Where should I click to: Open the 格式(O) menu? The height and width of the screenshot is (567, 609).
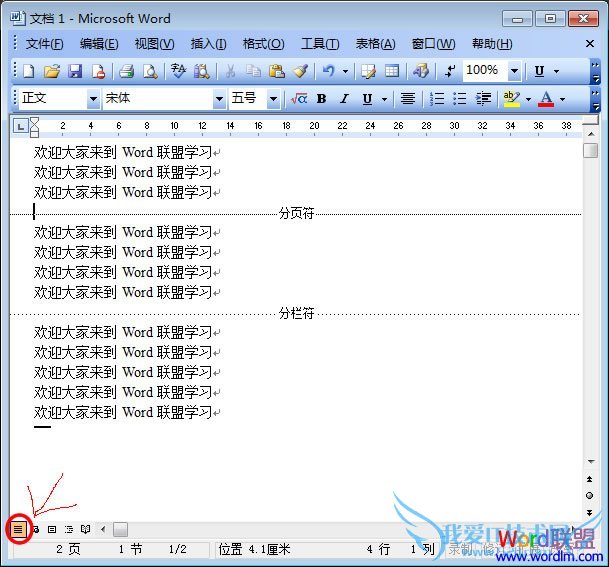263,44
